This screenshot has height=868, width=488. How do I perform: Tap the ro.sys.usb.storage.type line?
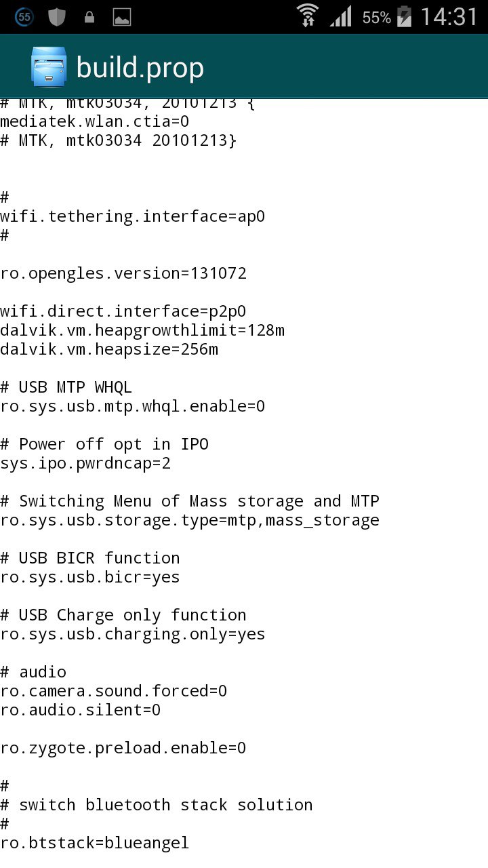pos(190,520)
